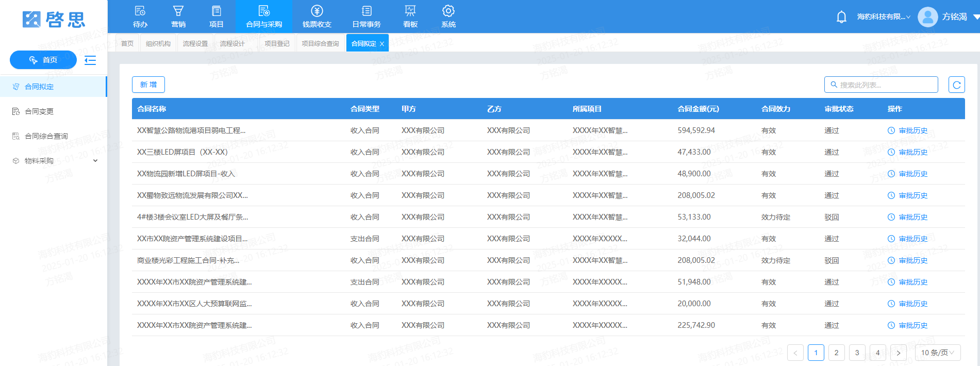980x366 pixels.
Task: Click the 启思 logo
Action: click(x=54, y=20)
